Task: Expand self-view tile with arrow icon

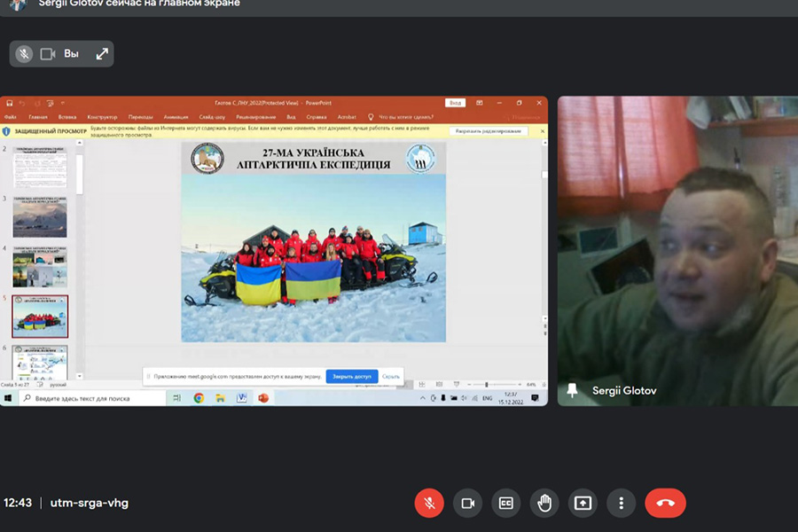Action: pyautogui.click(x=102, y=54)
